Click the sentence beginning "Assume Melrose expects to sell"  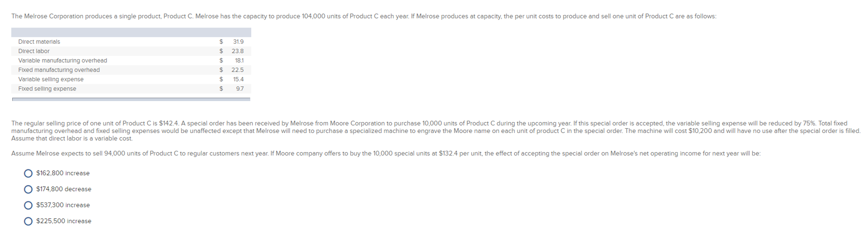click(386, 153)
